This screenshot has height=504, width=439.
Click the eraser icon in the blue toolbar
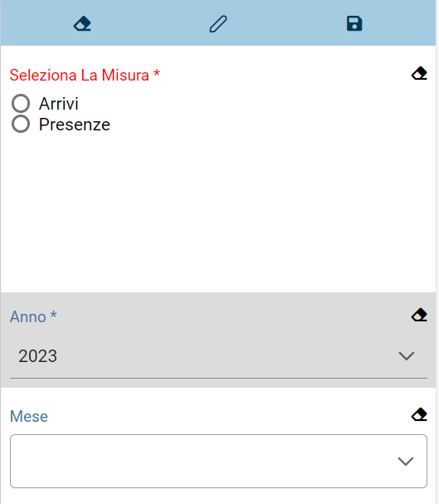pyautogui.click(x=82, y=24)
